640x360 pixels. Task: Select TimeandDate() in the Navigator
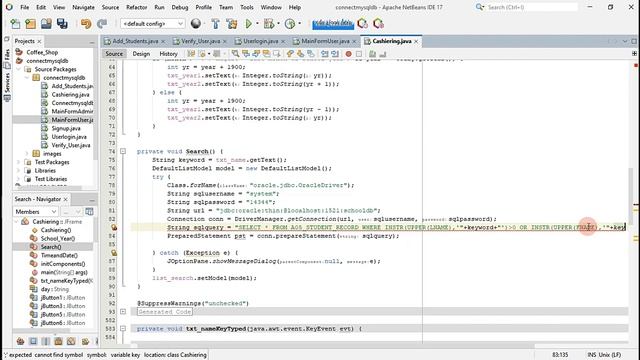pyautogui.click(x=59, y=256)
